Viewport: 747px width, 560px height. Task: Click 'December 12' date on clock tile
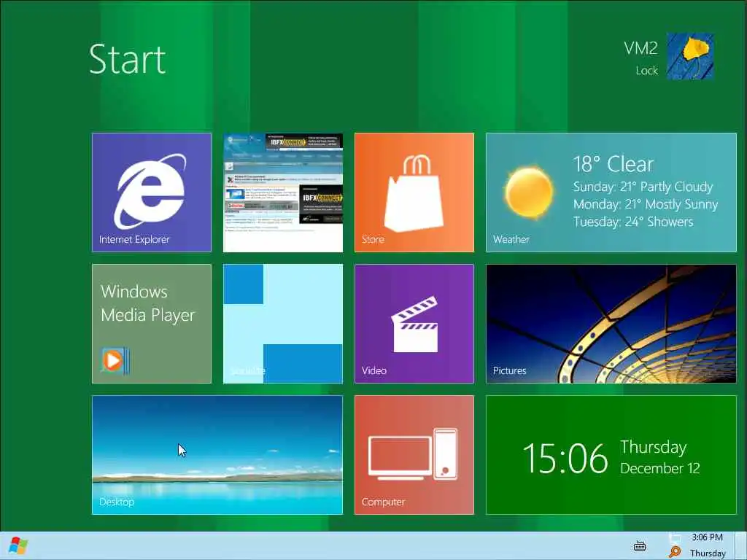click(x=659, y=468)
